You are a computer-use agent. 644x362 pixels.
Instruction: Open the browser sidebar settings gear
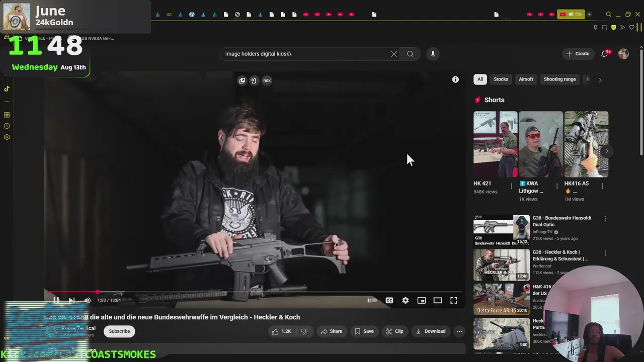(x=7, y=137)
